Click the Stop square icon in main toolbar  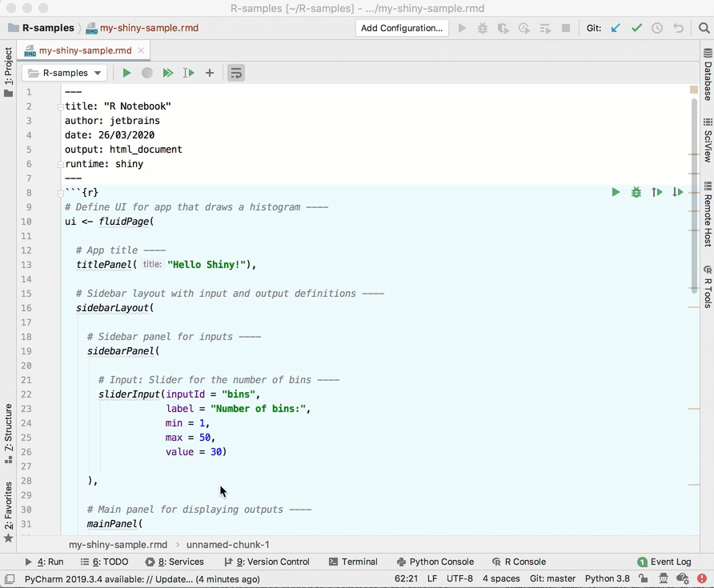[x=566, y=28]
